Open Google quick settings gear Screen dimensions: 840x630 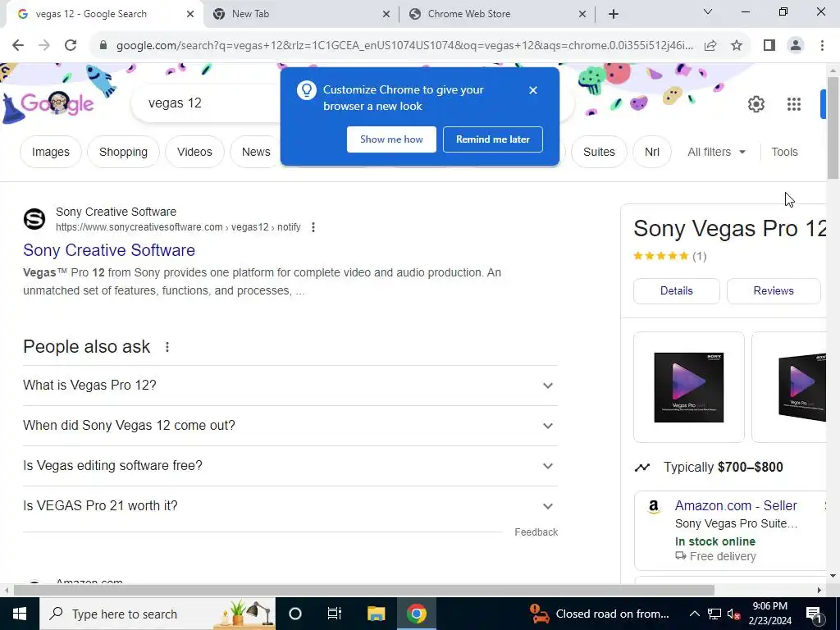756,104
